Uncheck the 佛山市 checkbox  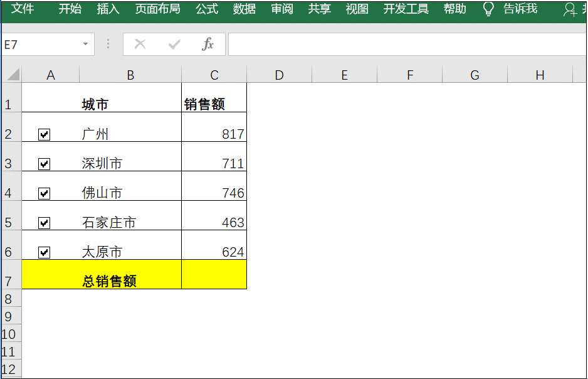tap(43, 193)
